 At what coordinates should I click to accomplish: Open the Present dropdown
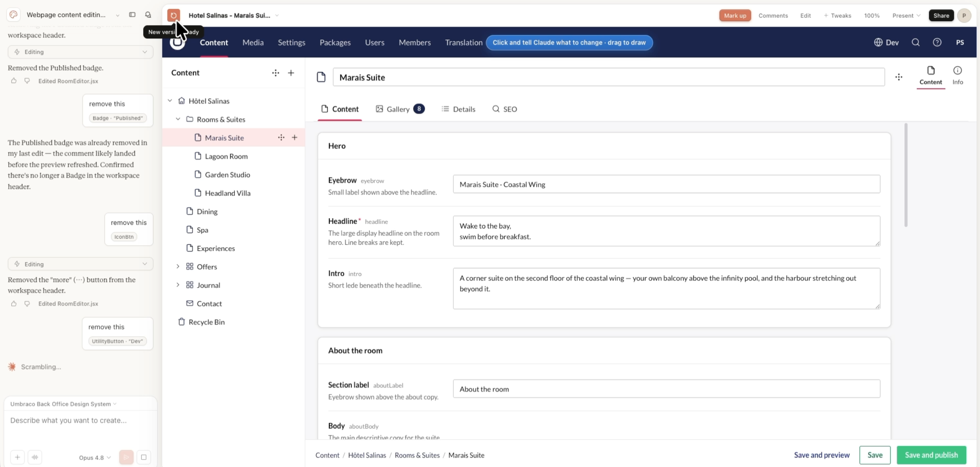click(906, 15)
